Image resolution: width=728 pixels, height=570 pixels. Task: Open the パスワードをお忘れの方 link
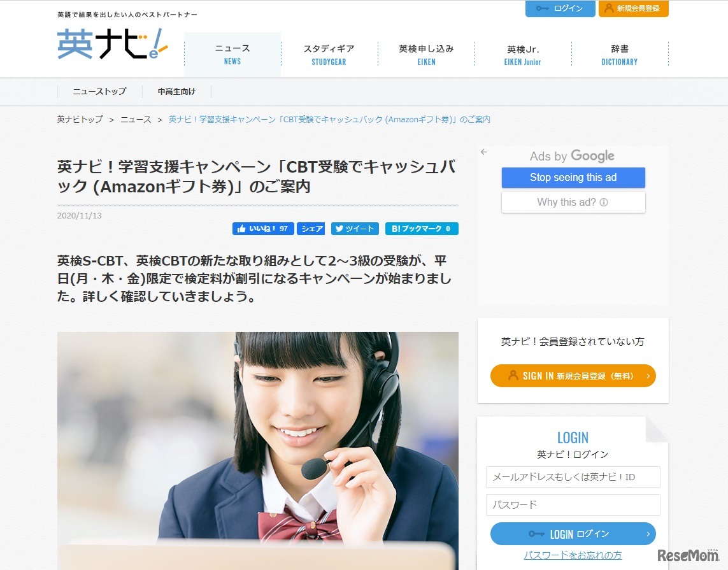pyautogui.click(x=573, y=555)
